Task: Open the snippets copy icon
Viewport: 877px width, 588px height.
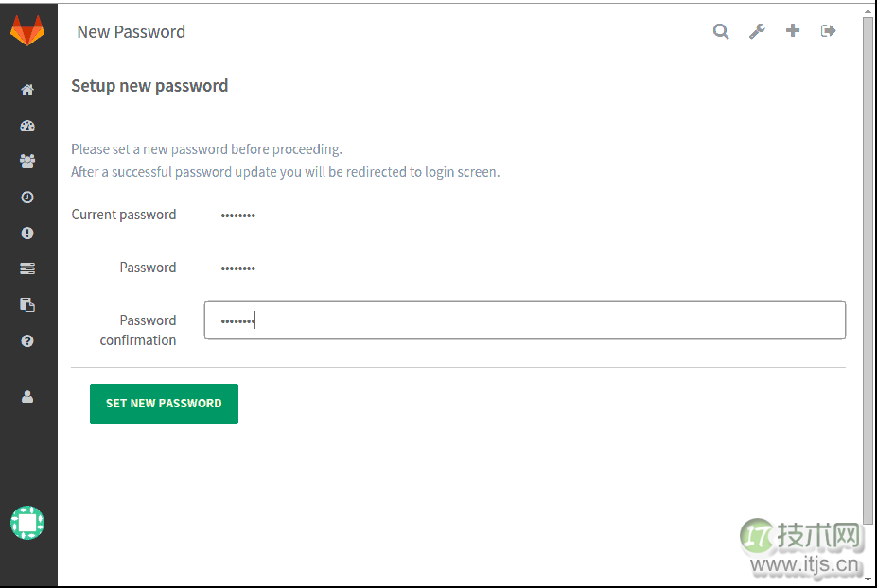Action: [27, 304]
